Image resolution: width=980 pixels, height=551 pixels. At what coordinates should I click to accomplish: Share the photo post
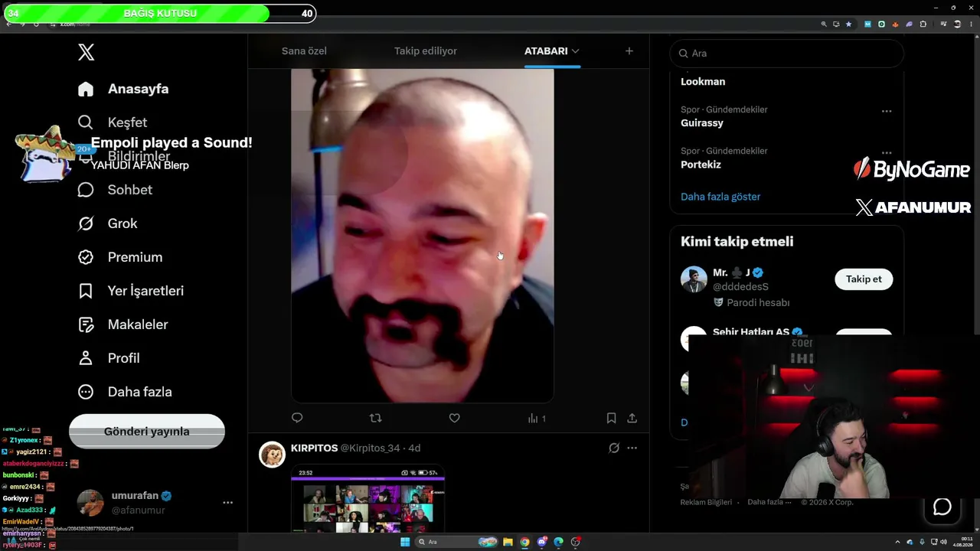coord(632,418)
